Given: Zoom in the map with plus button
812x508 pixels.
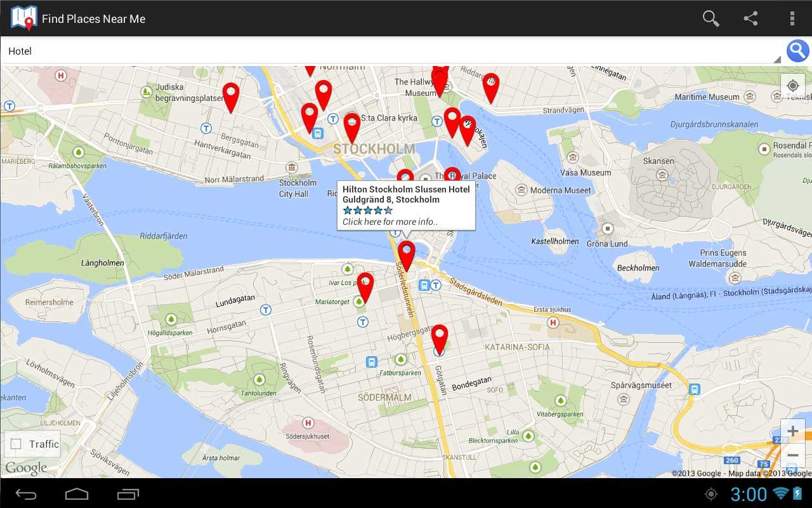Looking at the screenshot, I should coord(792,432).
